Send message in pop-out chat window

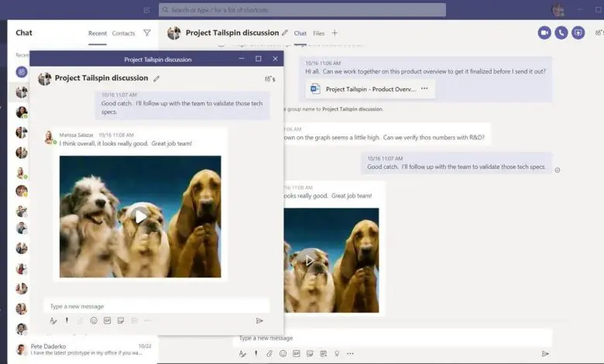click(x=259, y=321)
